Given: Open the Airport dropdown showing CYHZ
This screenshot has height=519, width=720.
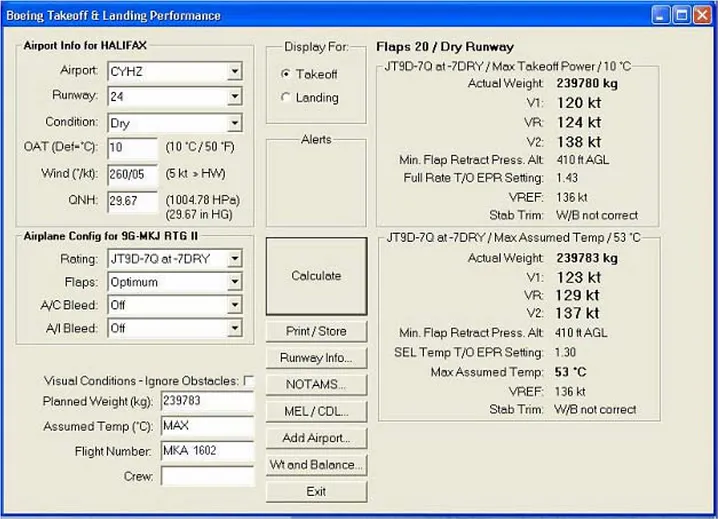Looking at the screenshot, I should point(235,71).
